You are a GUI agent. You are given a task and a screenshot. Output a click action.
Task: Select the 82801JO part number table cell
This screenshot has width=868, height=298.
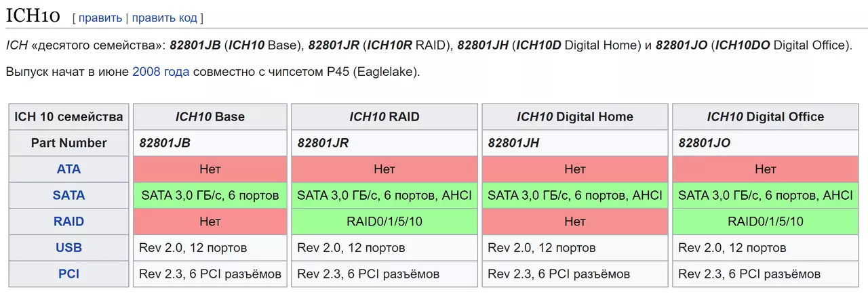pyautogui.click(x=766, y=143)
